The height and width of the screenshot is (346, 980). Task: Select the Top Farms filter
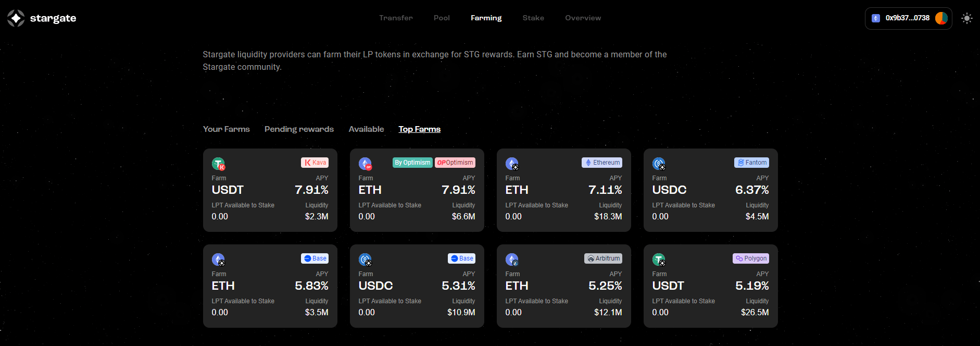[x=420, y=129]
